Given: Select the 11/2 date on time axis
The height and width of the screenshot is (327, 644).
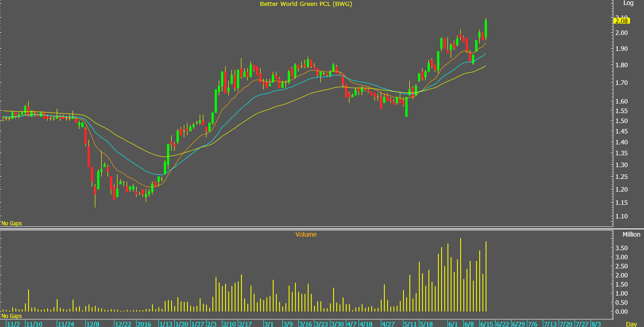Looking at the screenshot, I should pos(14,324).
